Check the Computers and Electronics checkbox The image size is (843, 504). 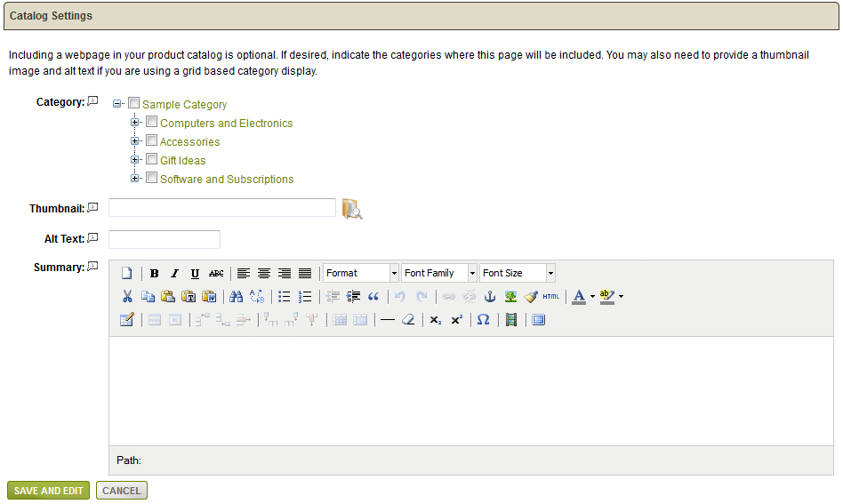151,122
